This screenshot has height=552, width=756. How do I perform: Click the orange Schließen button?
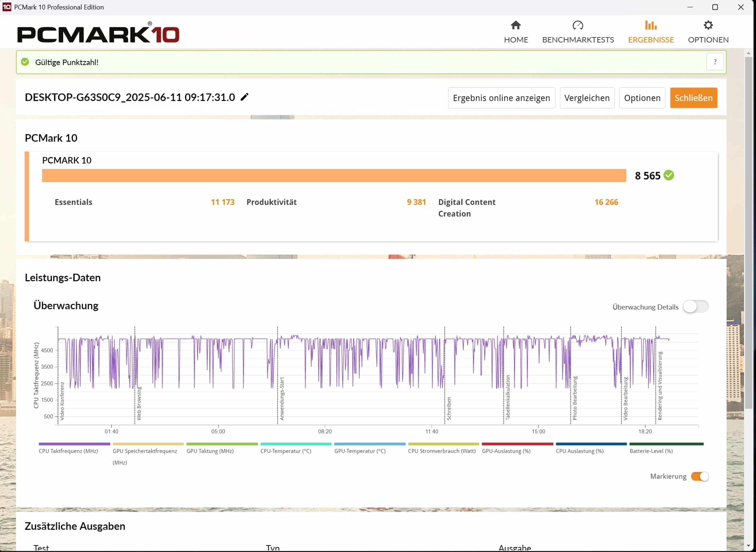pyautogui.click(x=693, y=98)
